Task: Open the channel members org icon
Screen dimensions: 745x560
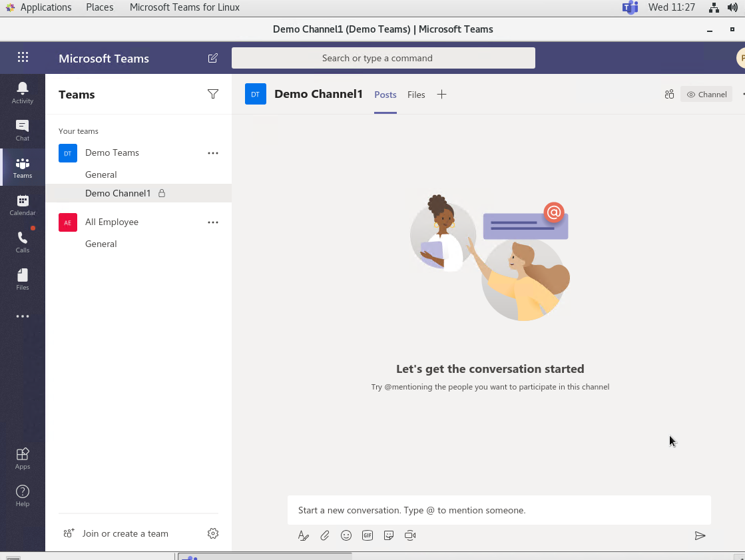Action: pyautogui.click(x=669, y=94)
